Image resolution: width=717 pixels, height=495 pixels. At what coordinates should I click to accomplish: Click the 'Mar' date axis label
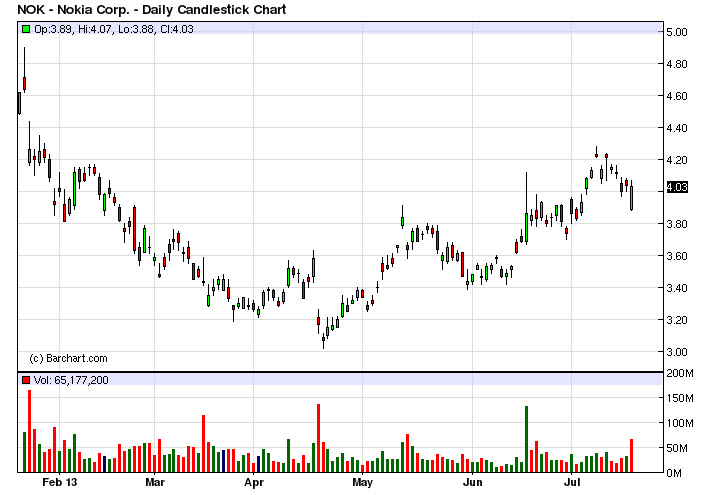point(155,482)
